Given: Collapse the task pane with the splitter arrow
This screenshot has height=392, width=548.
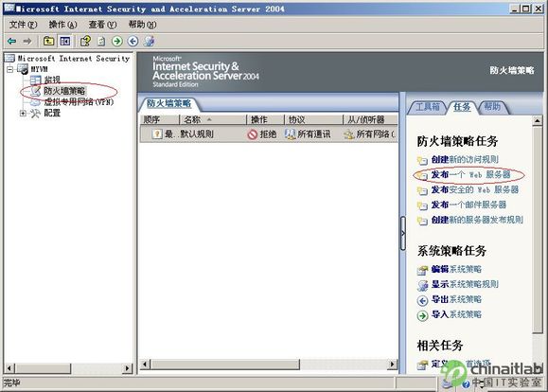Looking at the screenshot, I should [403, 233].
